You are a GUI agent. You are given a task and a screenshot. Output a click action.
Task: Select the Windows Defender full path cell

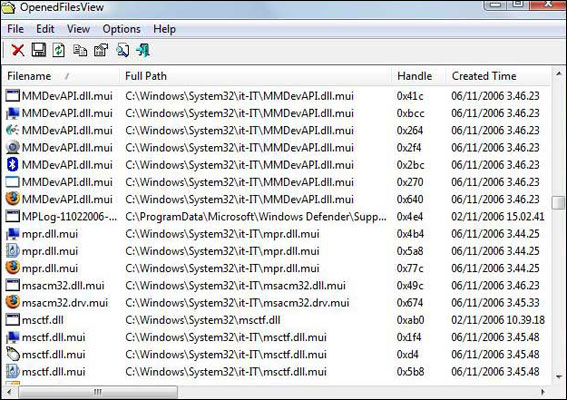tap(256, 217)
